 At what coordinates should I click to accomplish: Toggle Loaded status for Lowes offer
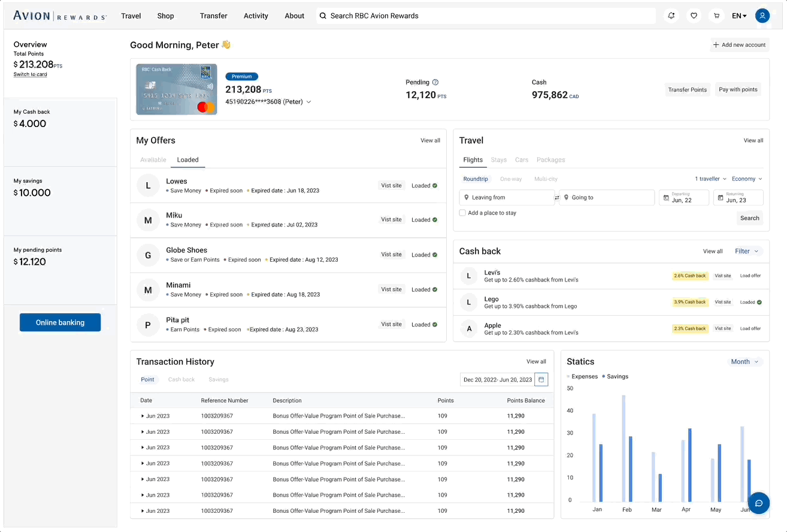pyautogui.click(x=424, y=186)
